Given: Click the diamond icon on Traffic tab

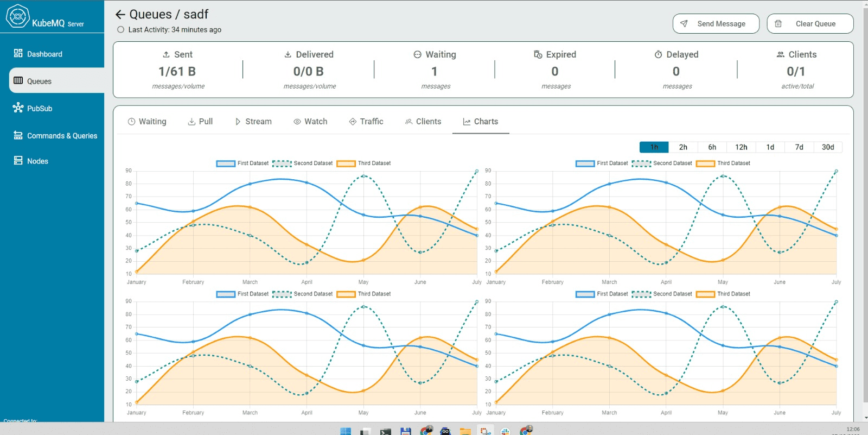Looking at the screenshot, I should pyautogui.click(x=353, y=122).
